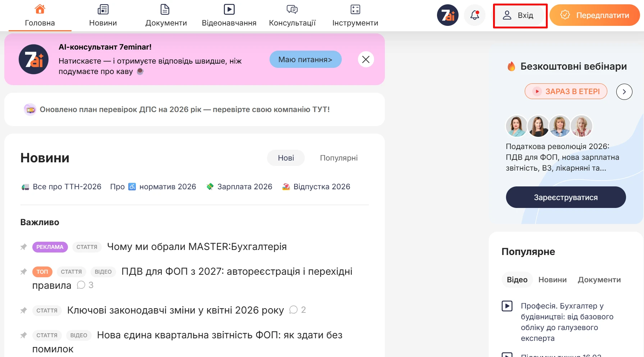Click Зареєструватися for the webinar
Viewport: 644px width, 357px height.
point(566,197)
